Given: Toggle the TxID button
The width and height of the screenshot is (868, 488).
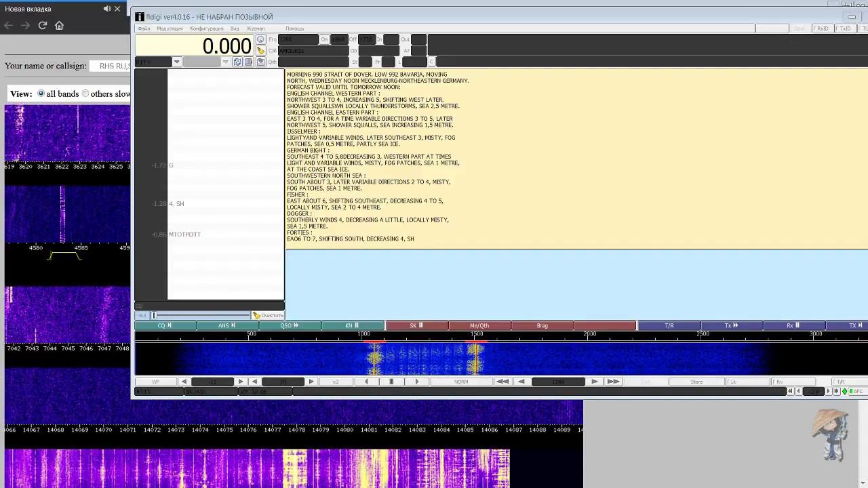Looking at the screenshot, I should click(x=845, y=28).
